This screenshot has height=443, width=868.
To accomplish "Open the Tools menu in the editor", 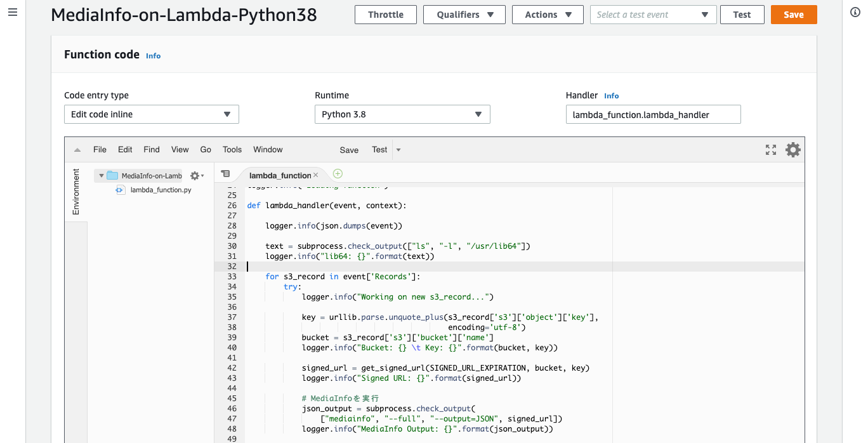I will click(x=232, y=149).
